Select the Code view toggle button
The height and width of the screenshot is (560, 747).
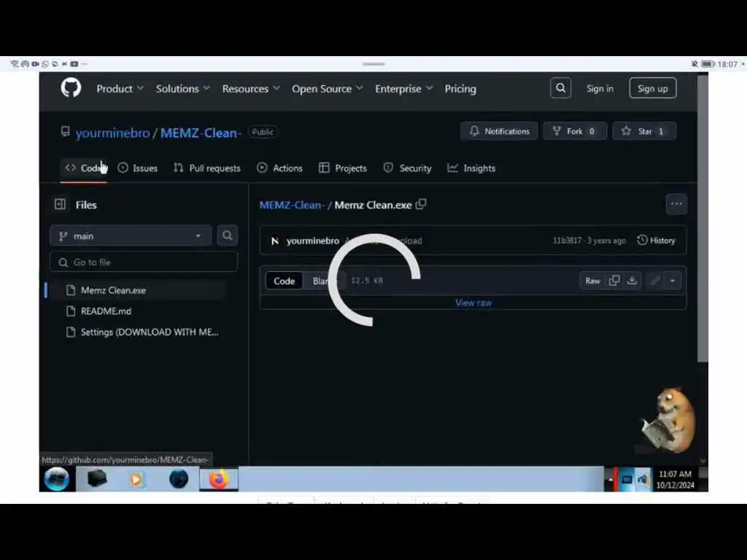click(284, 281)
